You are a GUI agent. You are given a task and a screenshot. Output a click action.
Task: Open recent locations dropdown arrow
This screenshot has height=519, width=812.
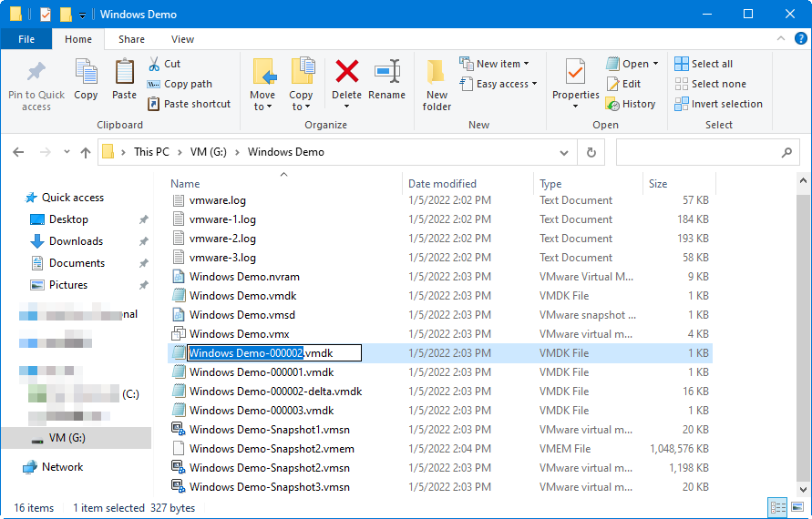pyautogui.click(x=67, y=152)
